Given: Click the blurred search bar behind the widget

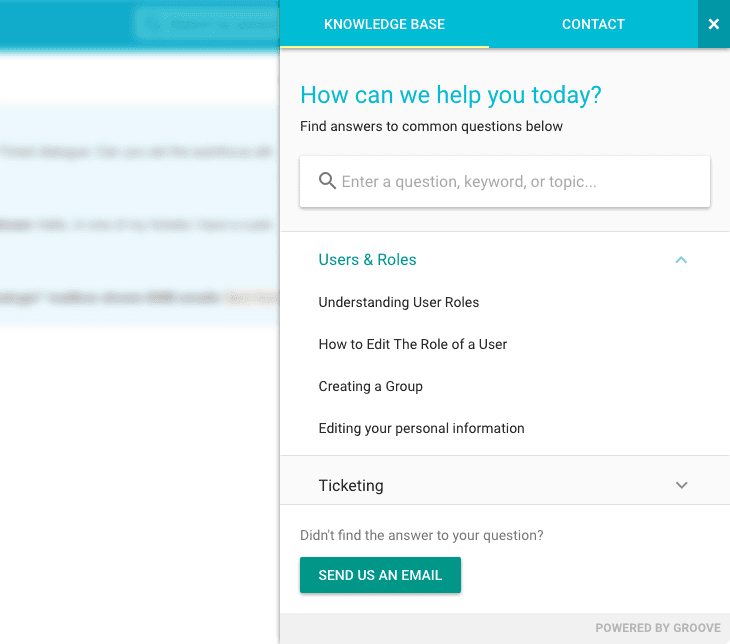Looking at the screenshot, I should point(206,24).
